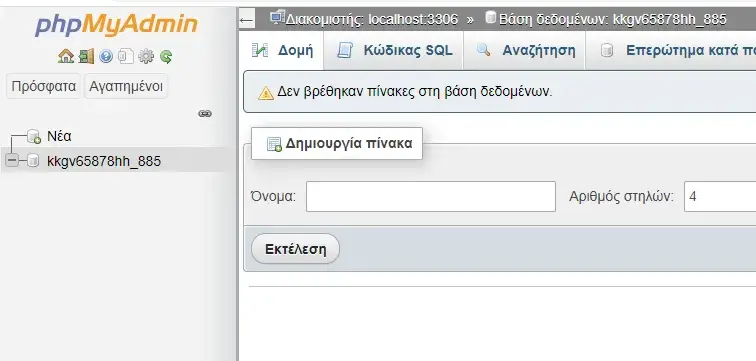Click the Βάση δεδομένων: kkgv65878hh_885 breadcrumb link
The height and width of the screenshot is (361, 756).
[x=612, y=19]
